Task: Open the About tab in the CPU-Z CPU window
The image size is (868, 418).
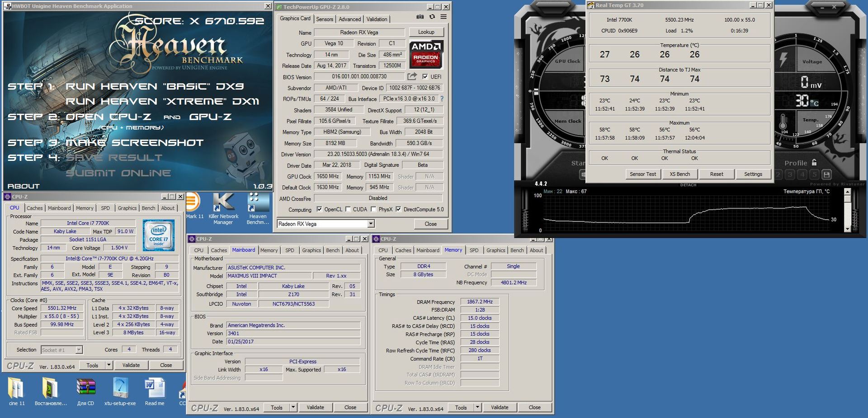Action: tap(168, 208)
